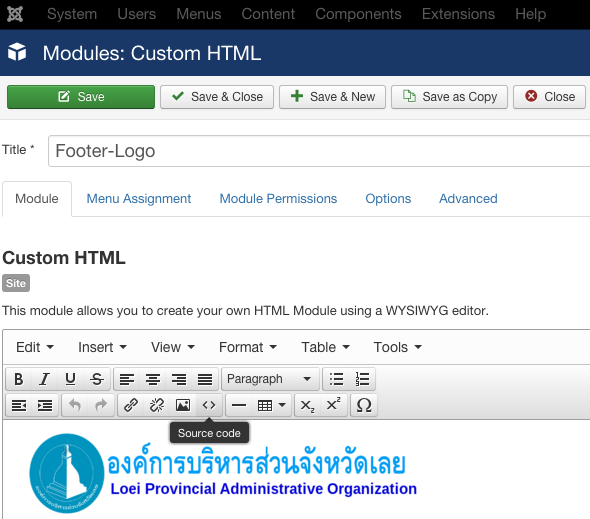590x519 pixels.
Task: Click the Save & Close button
Action: coord(217,97)
